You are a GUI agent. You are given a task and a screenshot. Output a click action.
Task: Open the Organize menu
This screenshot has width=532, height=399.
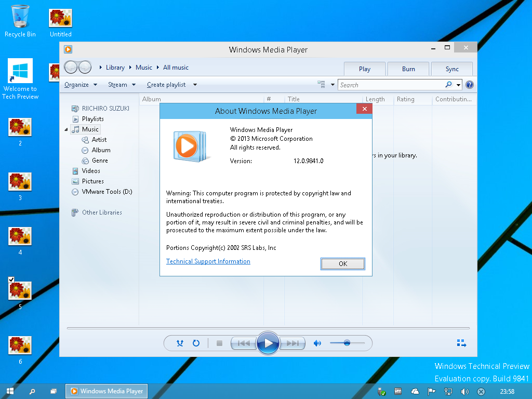click(81, 85)
